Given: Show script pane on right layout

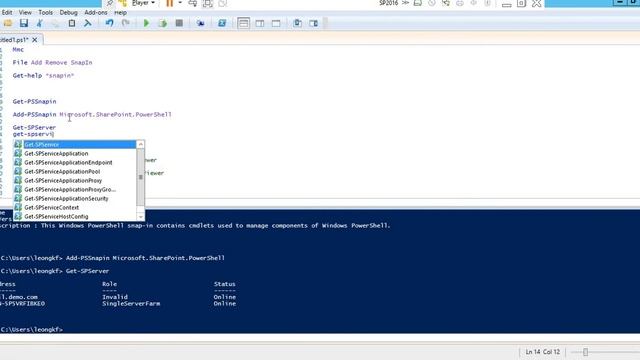Looking at the screenshot, I should pyautogui.click(x=260, y=23).
